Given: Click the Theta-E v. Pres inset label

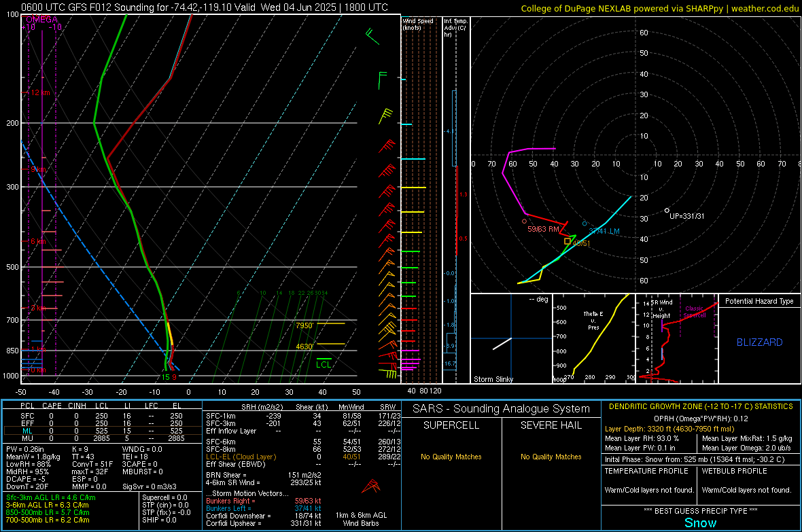Looking at the screenshot, I should click(x=593, y=320).
